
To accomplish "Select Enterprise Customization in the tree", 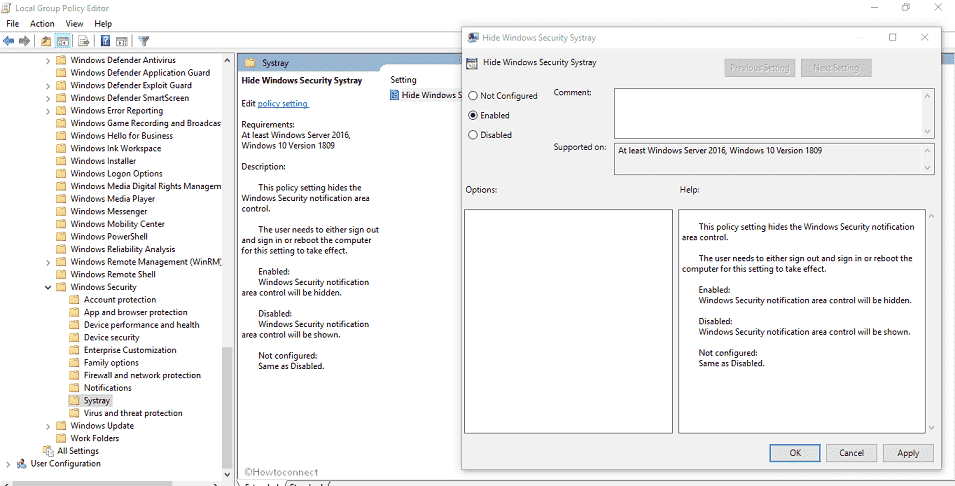I will point(130,350).
